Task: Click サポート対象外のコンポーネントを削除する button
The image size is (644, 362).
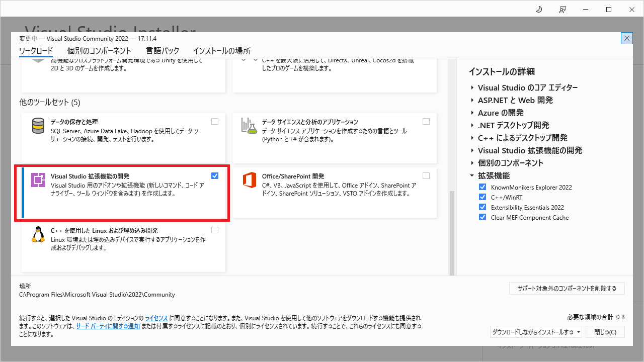Action: coord(567,289)
